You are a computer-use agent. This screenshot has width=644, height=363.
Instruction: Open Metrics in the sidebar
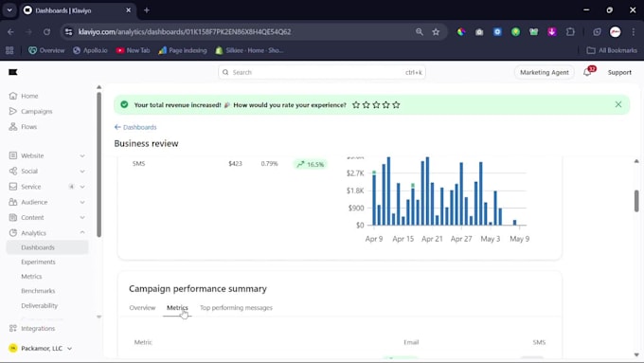tap(31, 276)
